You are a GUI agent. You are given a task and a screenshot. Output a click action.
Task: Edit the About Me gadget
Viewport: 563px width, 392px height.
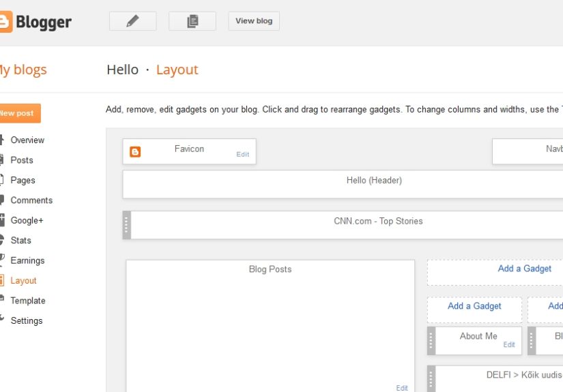tap(509, 345)
